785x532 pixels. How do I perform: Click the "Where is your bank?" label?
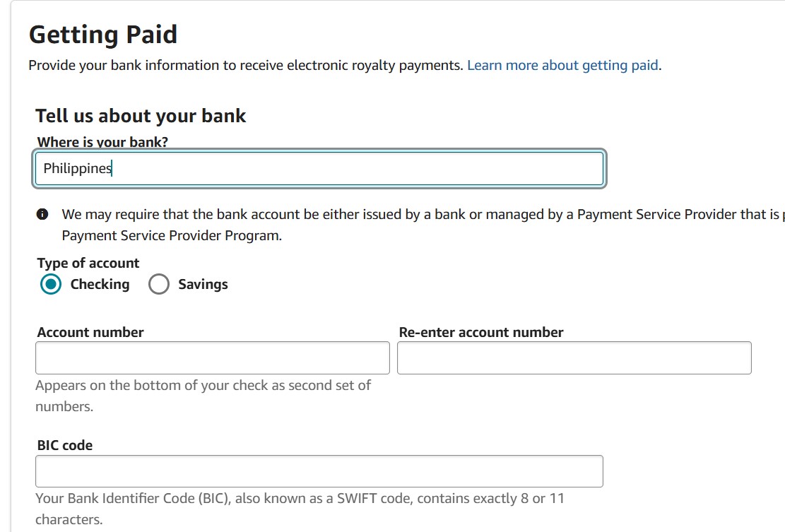[x=102, y=142]
